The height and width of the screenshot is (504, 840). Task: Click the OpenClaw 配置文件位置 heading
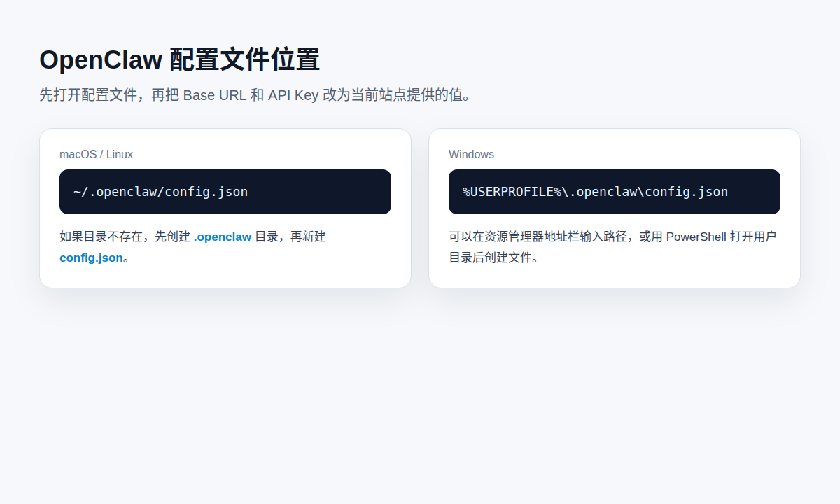coord(179,60)
